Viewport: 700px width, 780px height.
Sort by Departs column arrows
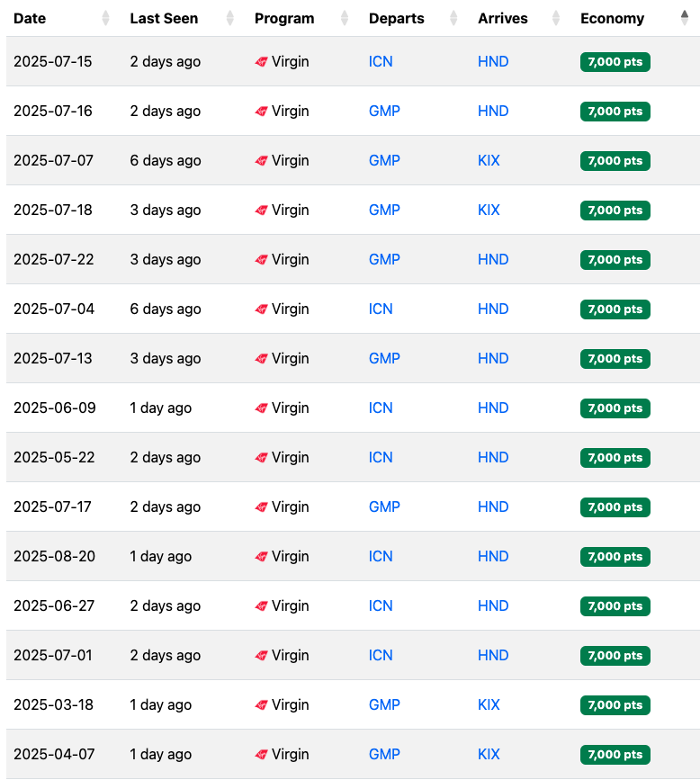click(x=453, y=18)
